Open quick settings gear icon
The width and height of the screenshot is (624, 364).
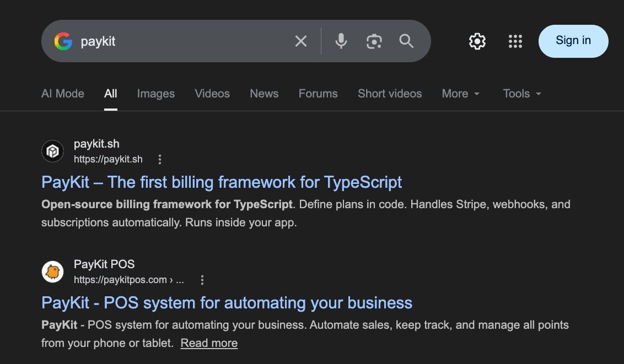click(477, 41)
